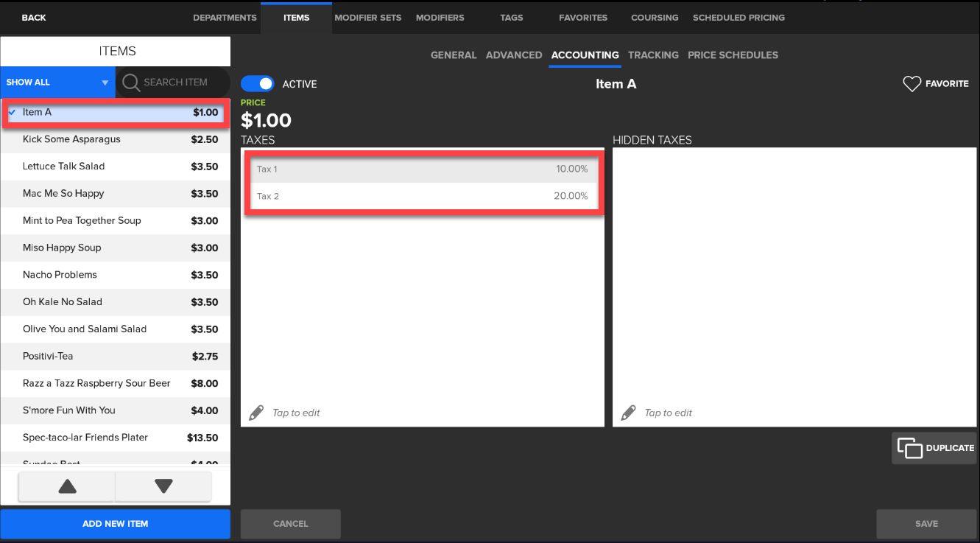Click the Save button
This screenshot has width=980, height=543.
[x=926, y=524]
